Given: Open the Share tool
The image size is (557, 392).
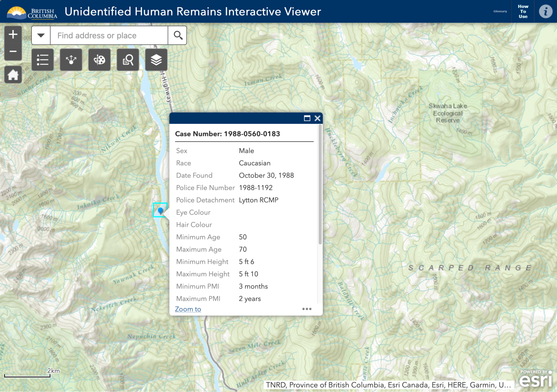Looking at the screenshot, I should pos(71,60).
